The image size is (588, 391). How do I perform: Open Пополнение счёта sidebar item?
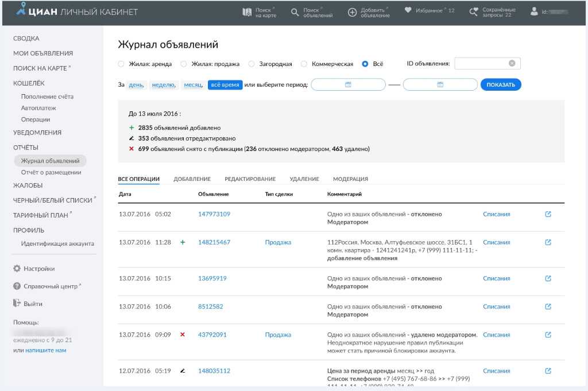click(x=47, y=96)
